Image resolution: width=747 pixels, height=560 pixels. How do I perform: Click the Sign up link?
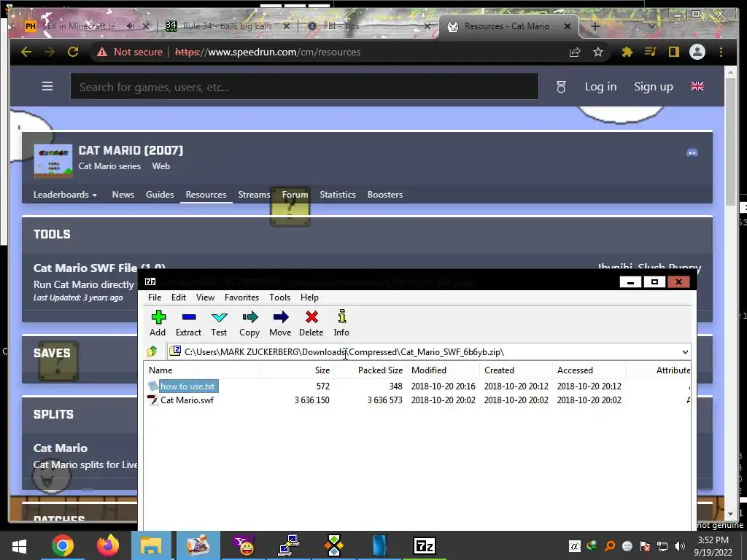pyautogui.click(x=653, y=87)
